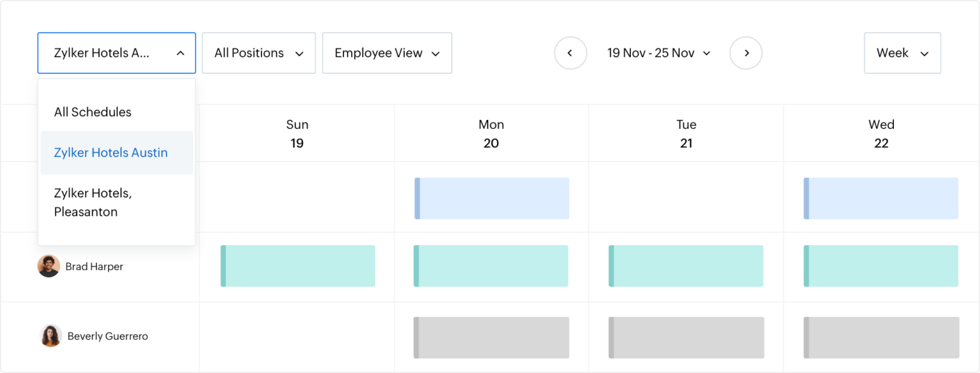
Task: Click Beverly Guerrero's gray Tuesday shift
Action: click(x=686, y=337)
